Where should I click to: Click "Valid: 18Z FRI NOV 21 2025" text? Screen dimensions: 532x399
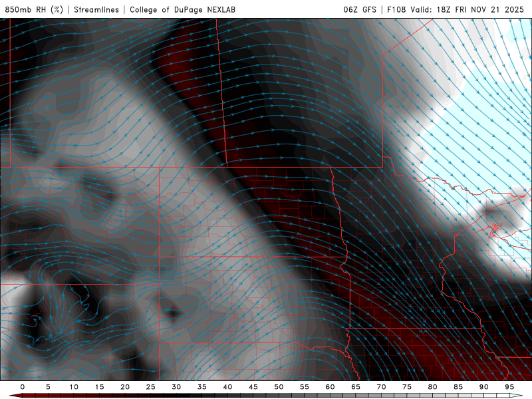[x=467, y=9]
